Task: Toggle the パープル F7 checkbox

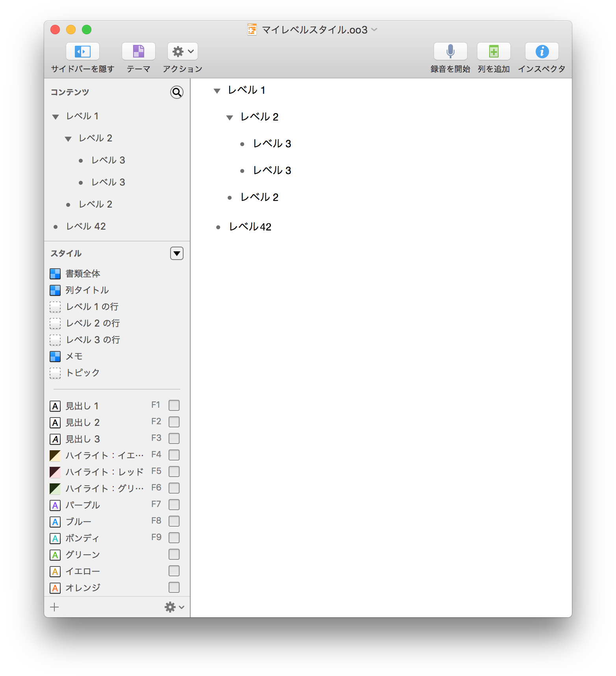Action: tap(174, 505)
